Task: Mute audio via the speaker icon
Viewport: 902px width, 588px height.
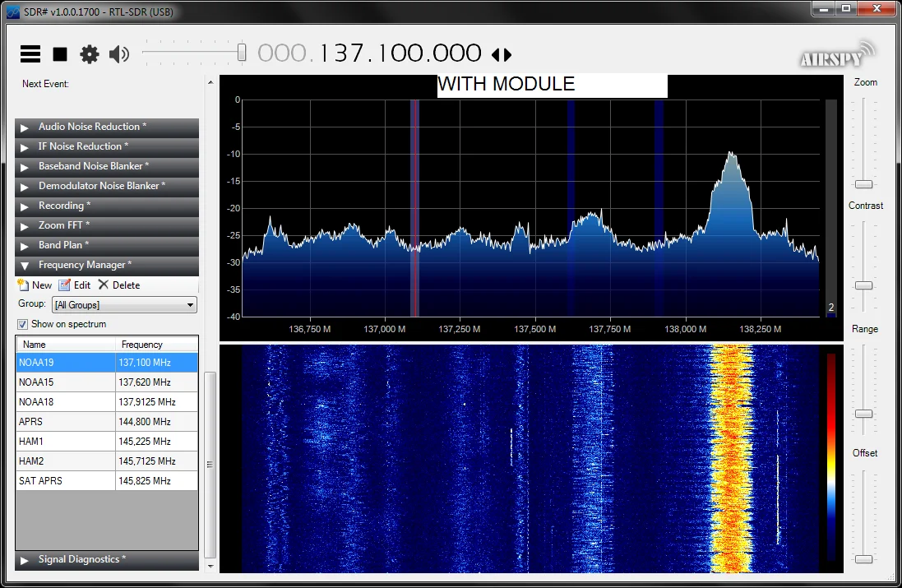Action: click(119, 54)
